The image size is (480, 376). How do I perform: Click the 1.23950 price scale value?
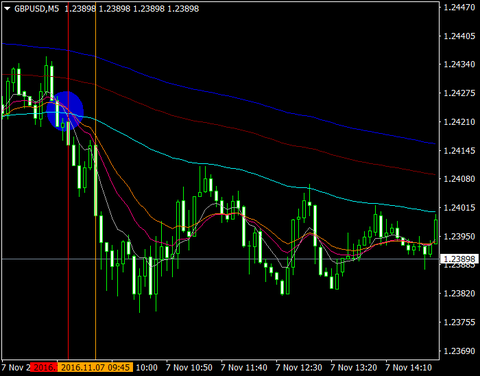click(459, 236)
